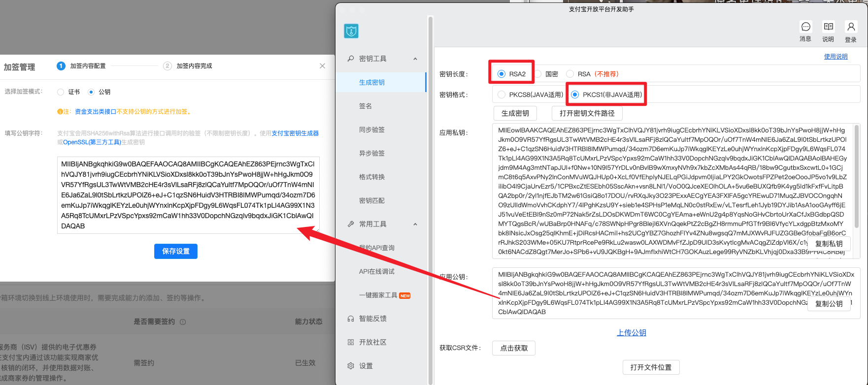
Task: Click into the 应用公钥 text box
Action: (x=676, y=293)
